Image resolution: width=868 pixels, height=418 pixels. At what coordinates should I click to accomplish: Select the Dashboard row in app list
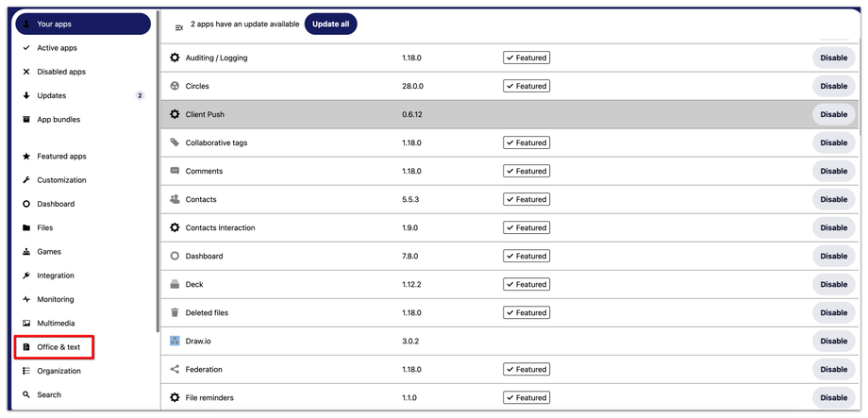(472, 256)
